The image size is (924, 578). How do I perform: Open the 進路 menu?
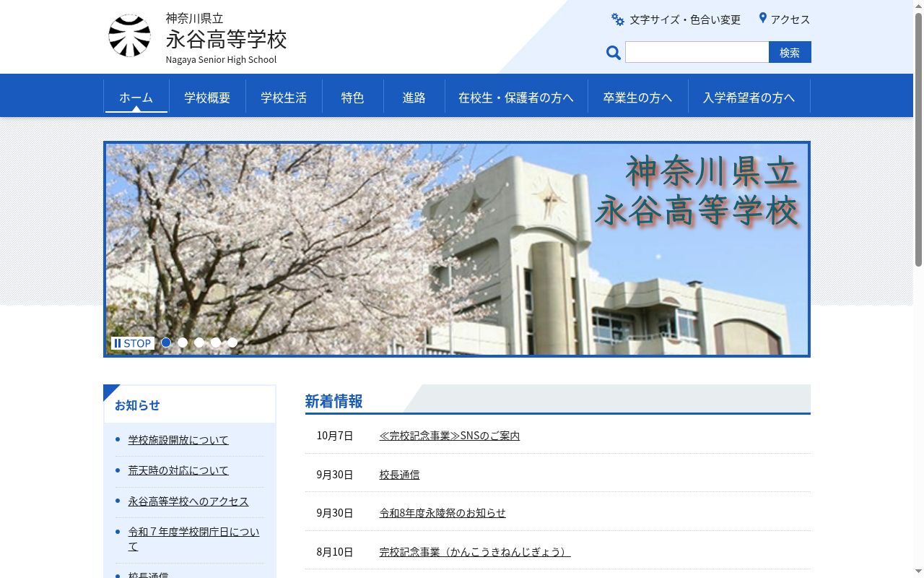[x=414, y=97]
